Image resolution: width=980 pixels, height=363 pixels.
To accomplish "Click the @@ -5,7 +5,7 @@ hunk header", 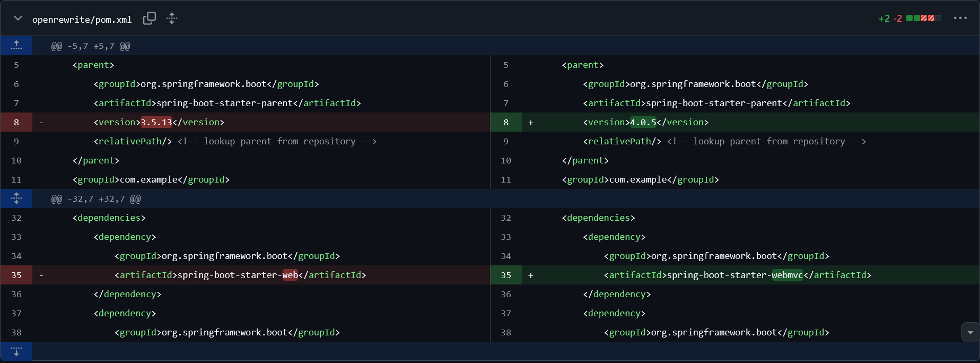I will click(x=91, y=46).
